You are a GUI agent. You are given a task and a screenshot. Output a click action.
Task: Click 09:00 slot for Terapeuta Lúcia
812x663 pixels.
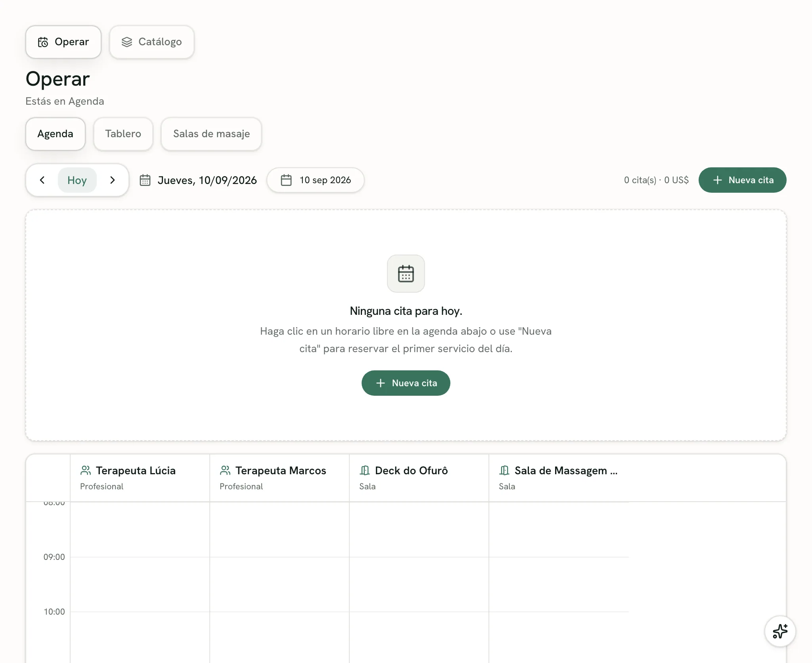tap(140, 584)
